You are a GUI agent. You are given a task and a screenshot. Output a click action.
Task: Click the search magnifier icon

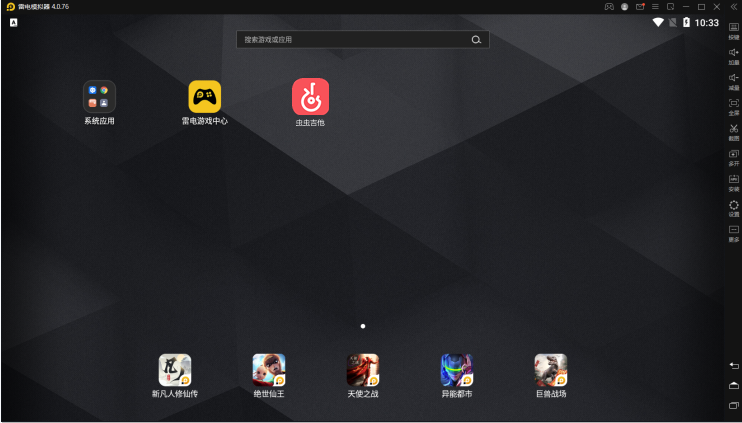476,40
